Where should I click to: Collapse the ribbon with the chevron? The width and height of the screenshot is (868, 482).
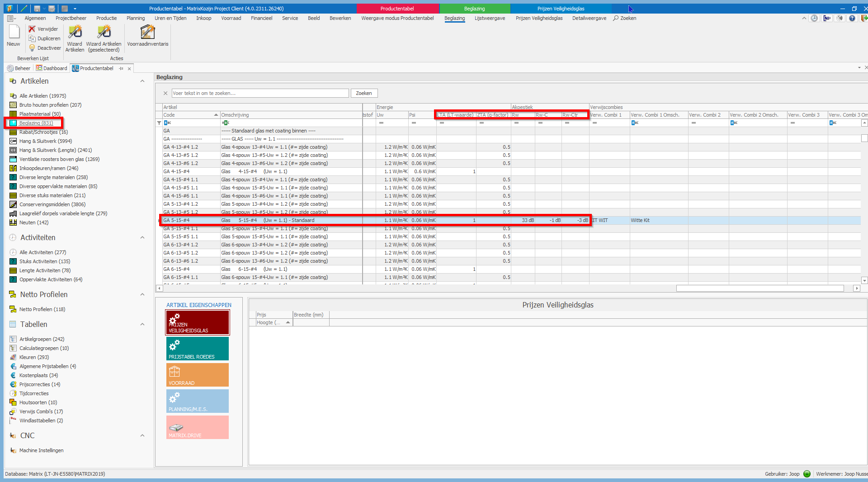(804, 19)
